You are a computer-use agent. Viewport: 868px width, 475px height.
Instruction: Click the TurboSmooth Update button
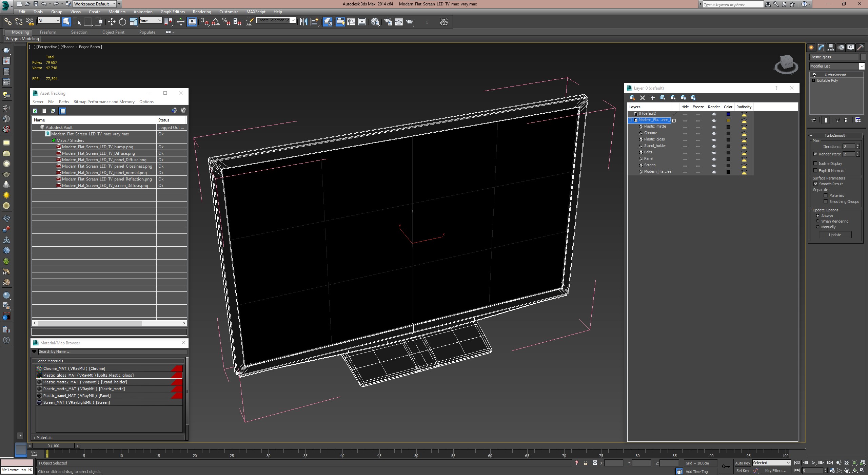835,235
